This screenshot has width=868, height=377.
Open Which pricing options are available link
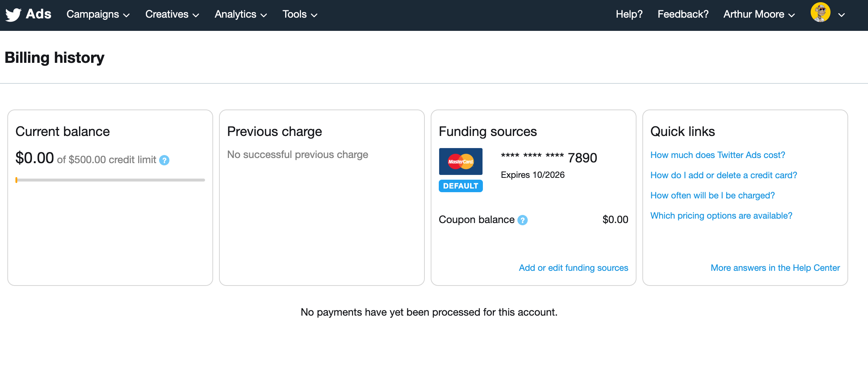click(x=721, y=216)
